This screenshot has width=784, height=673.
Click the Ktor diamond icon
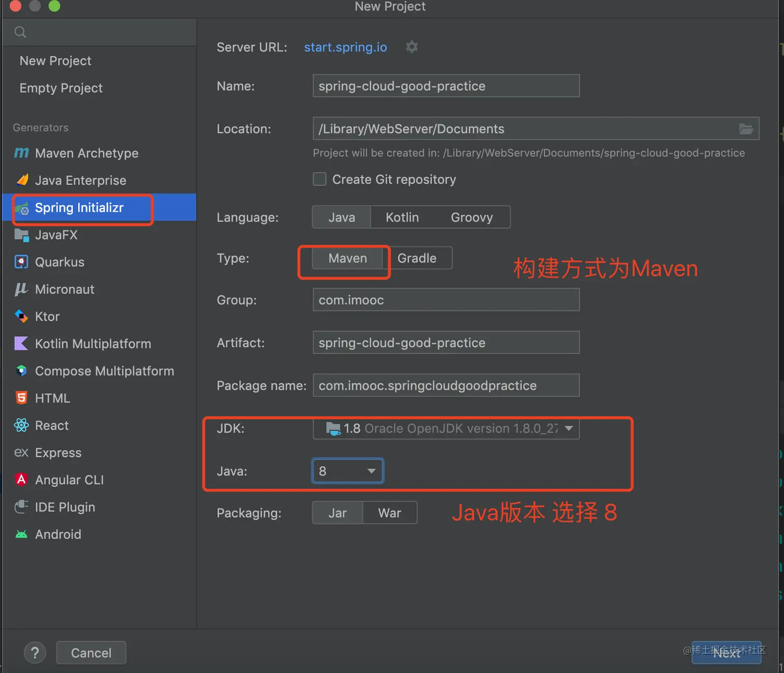click(x=21, y=316)
